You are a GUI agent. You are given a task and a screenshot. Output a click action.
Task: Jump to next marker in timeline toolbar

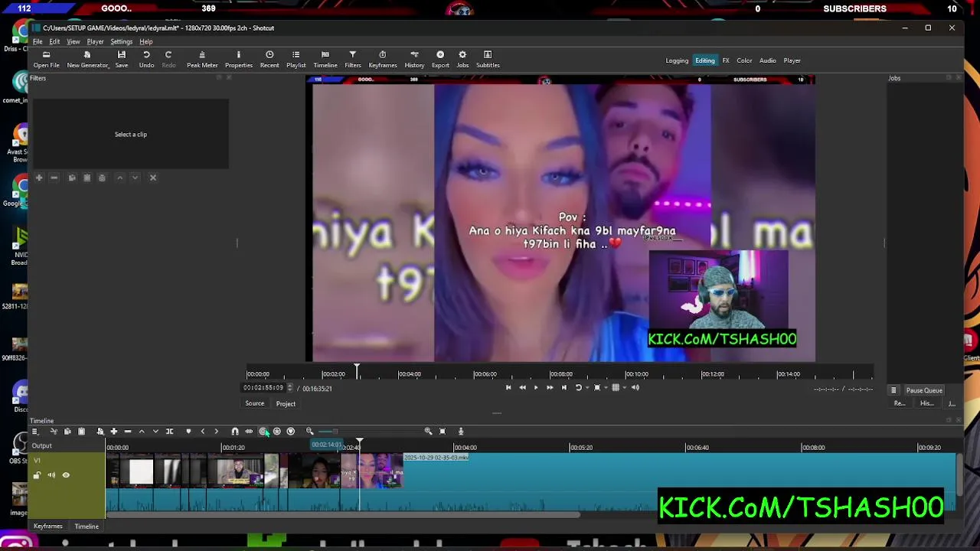click(x=217, y=432)
